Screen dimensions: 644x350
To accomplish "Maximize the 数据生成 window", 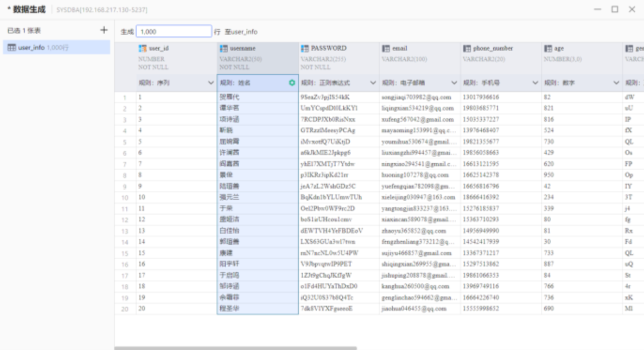I will (x=614, y=9).
